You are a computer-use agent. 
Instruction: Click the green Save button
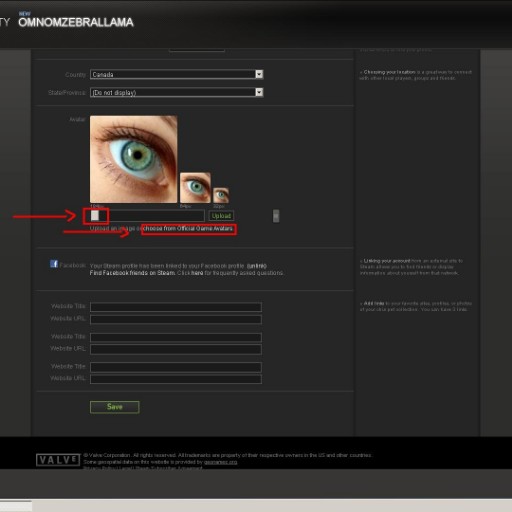point(115,407)
